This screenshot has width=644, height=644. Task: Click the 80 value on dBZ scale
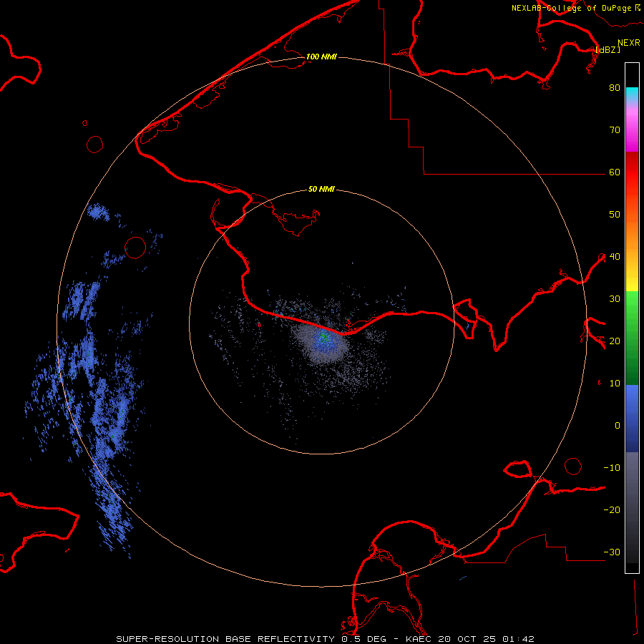click(615, 87)
